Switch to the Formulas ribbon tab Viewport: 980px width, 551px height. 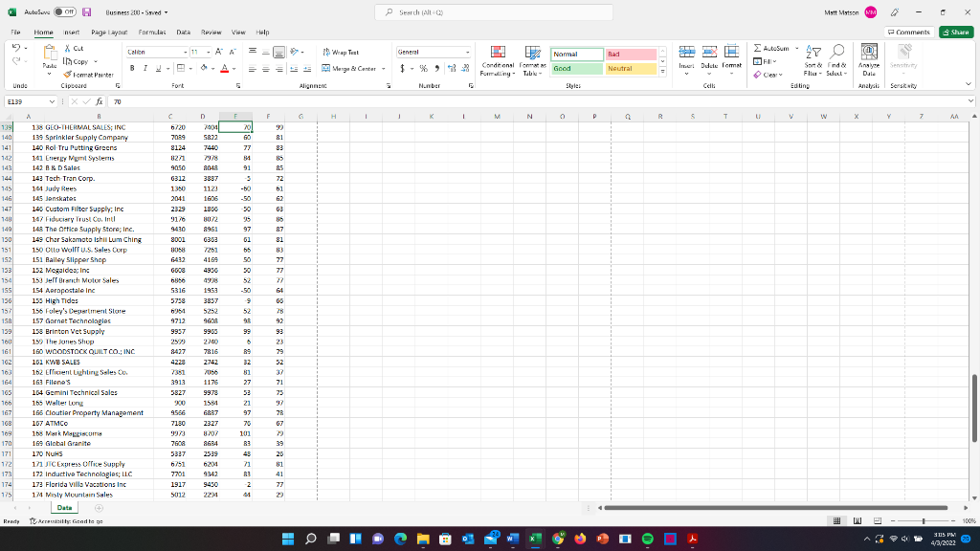coord(153,31)
